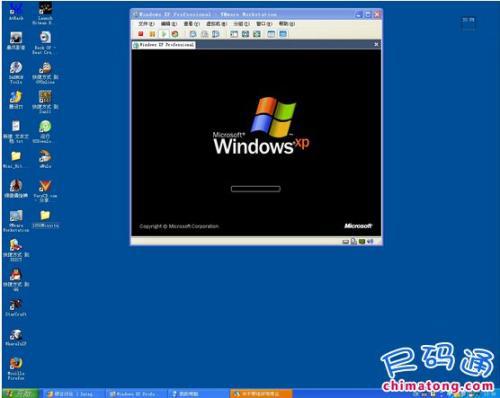Switch to console view using the last toolbar icon
Image resolution: width=500 pixels, height=398 pixels.
click(283, 34)
